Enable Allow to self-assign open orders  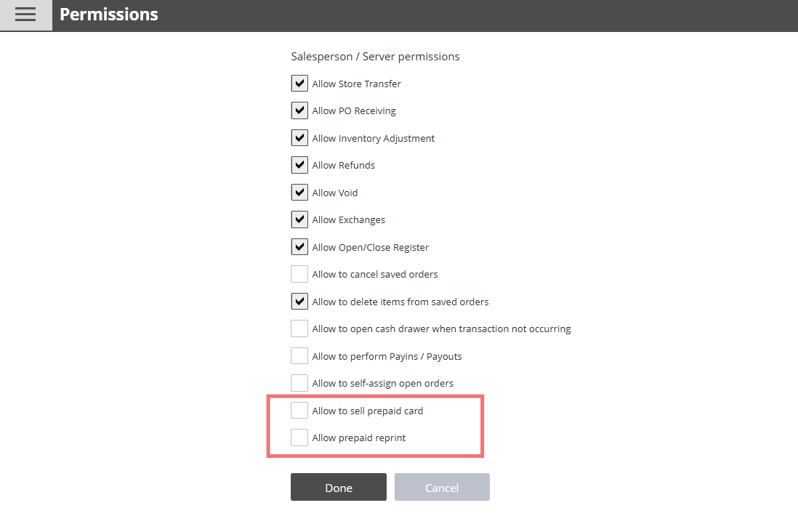coord(299,383)
